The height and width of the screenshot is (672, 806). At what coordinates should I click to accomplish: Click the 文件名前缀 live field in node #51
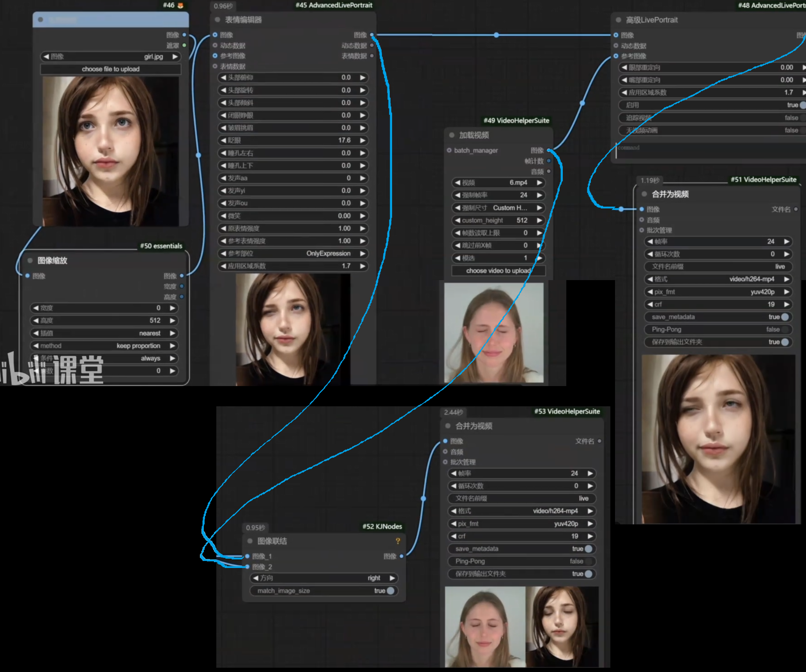(718, 266)
